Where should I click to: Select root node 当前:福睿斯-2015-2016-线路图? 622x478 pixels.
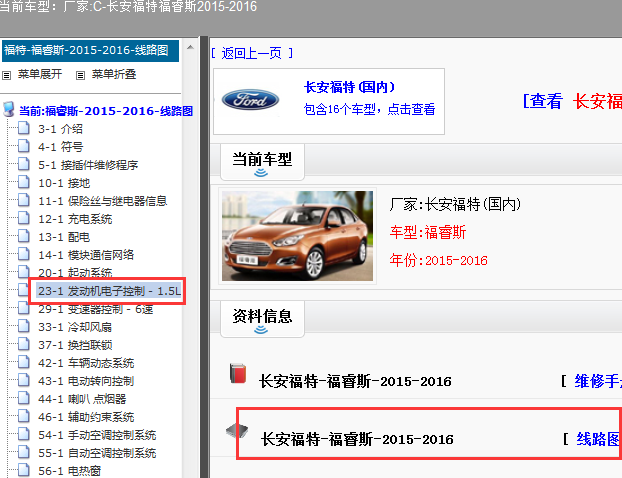106,111
